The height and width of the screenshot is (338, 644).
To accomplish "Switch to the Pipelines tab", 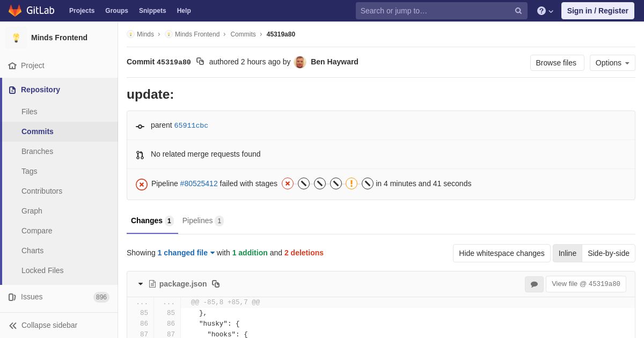I will tap(203, 221).
